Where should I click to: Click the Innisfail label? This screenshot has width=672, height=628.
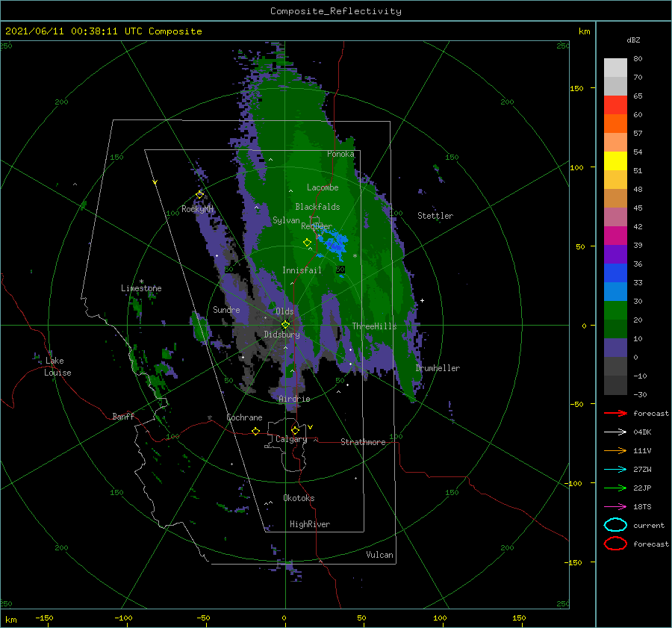302,270
